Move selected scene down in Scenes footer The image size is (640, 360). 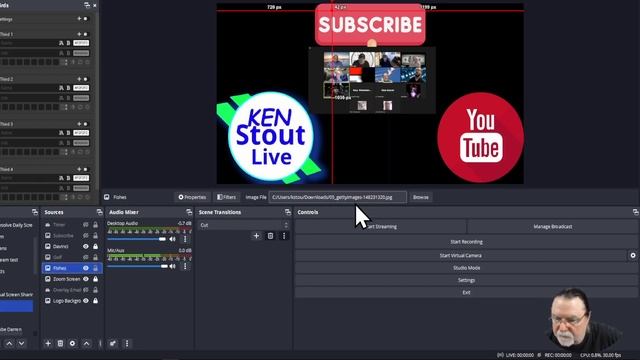(x=21, y=344)
